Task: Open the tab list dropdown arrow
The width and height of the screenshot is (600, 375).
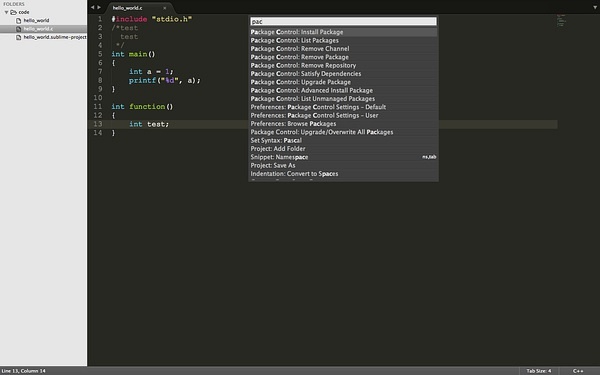Action: tap(595, 7)
